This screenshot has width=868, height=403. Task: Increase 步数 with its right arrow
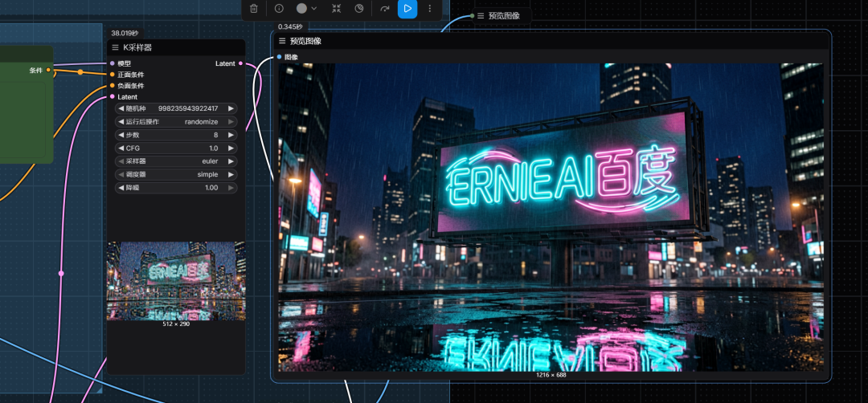(x=231, y=135)
